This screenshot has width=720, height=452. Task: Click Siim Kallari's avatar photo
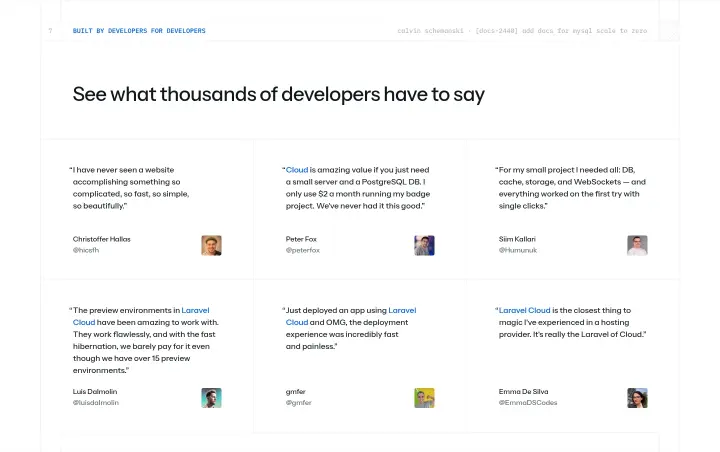[x=637, y=245]
